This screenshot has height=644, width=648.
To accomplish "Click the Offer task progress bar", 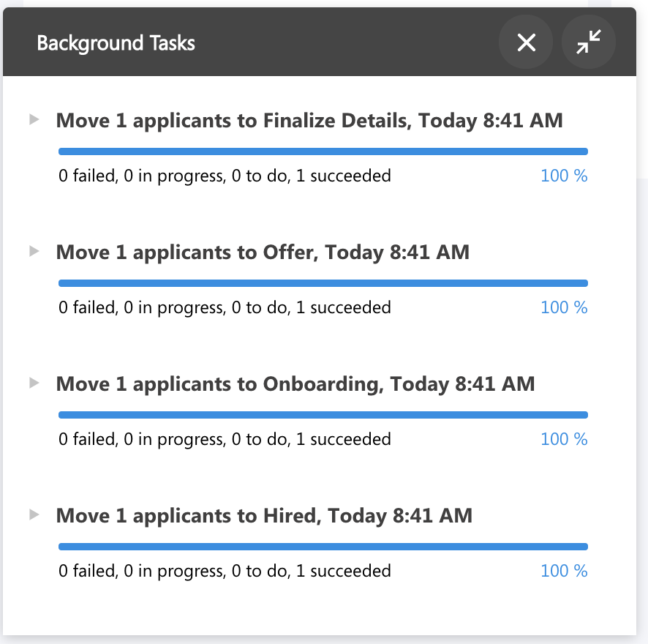I will 323,283.
